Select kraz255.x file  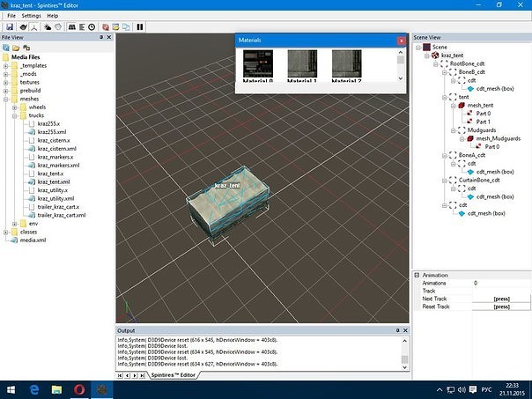tap(48, 124)
